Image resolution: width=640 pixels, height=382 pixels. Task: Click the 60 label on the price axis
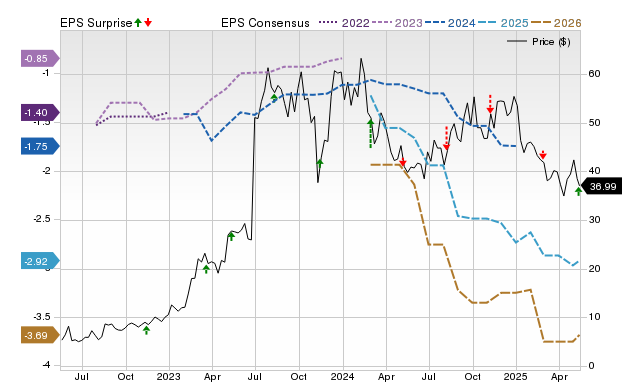tap(594, 74)
